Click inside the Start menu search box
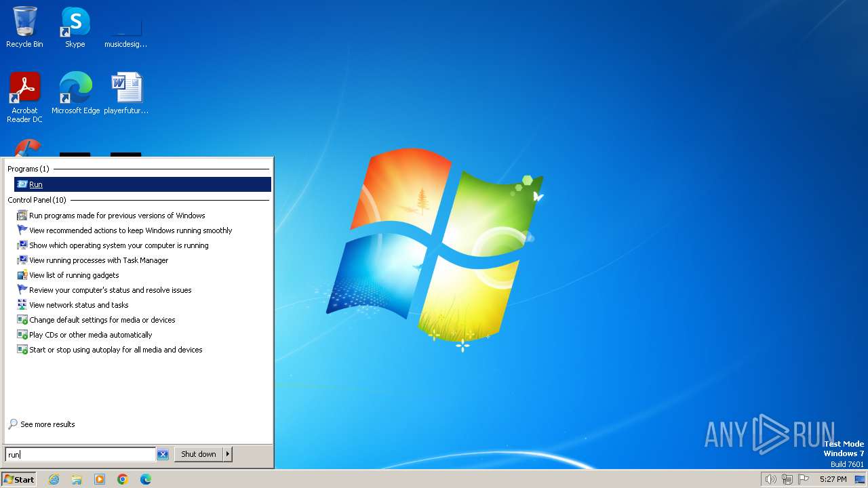Viewport: 868px width, 488px height. 80,454
